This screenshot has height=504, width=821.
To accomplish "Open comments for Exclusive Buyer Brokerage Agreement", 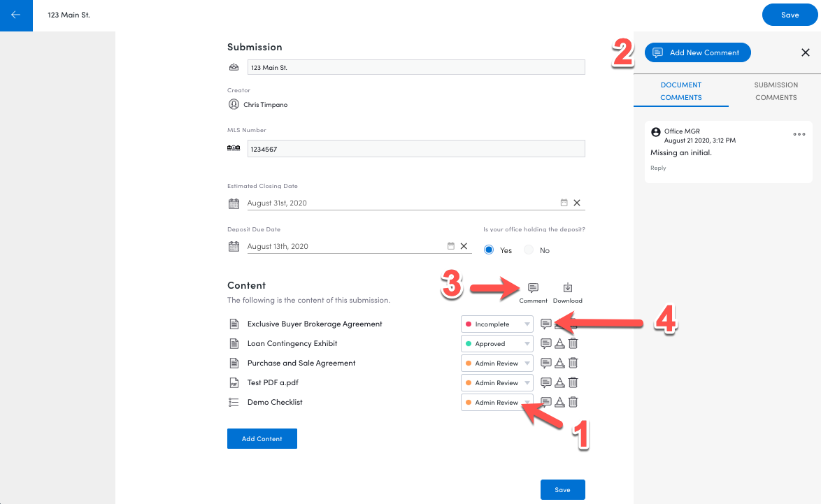I will 545,324.
